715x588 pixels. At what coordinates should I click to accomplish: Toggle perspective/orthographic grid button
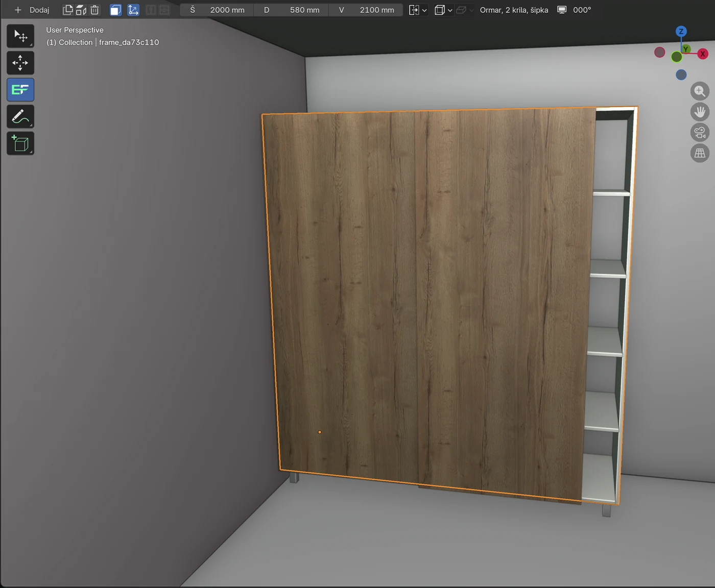[x=700, y=153]
